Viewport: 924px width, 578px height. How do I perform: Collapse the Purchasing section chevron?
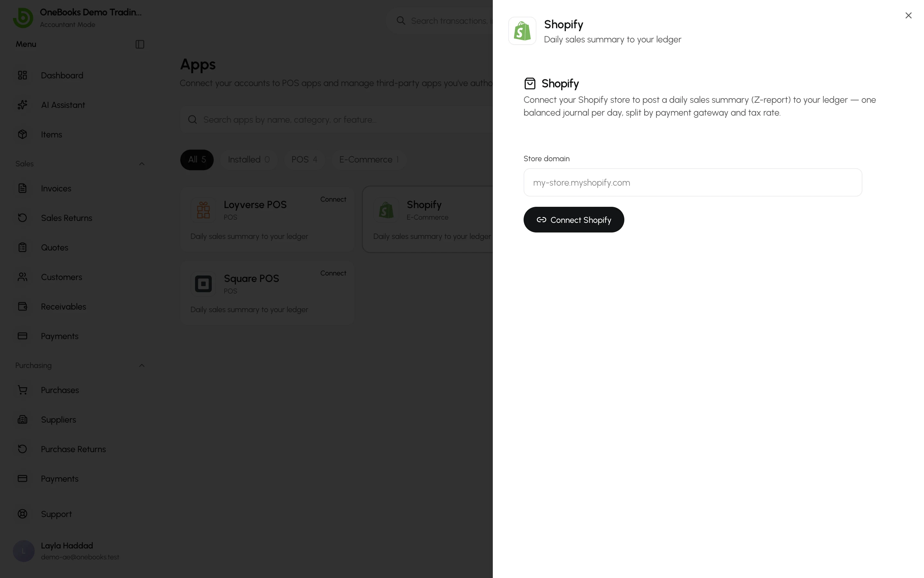coord(142,365)
